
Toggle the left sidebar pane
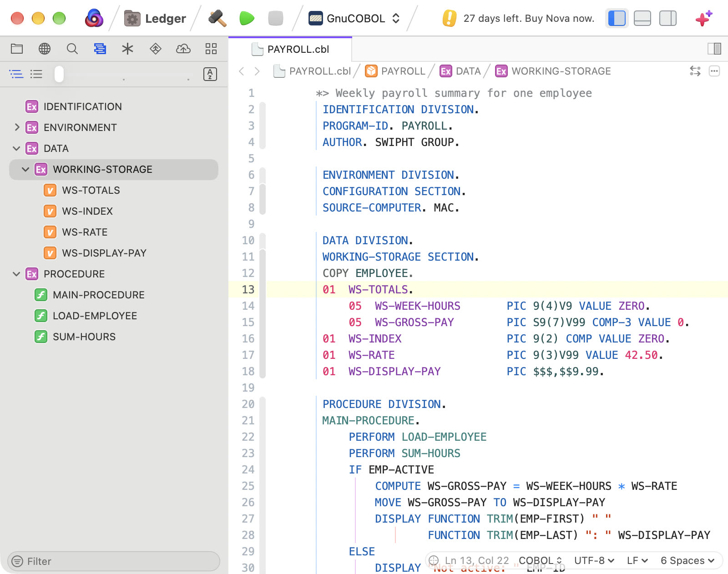coord(617,18)
